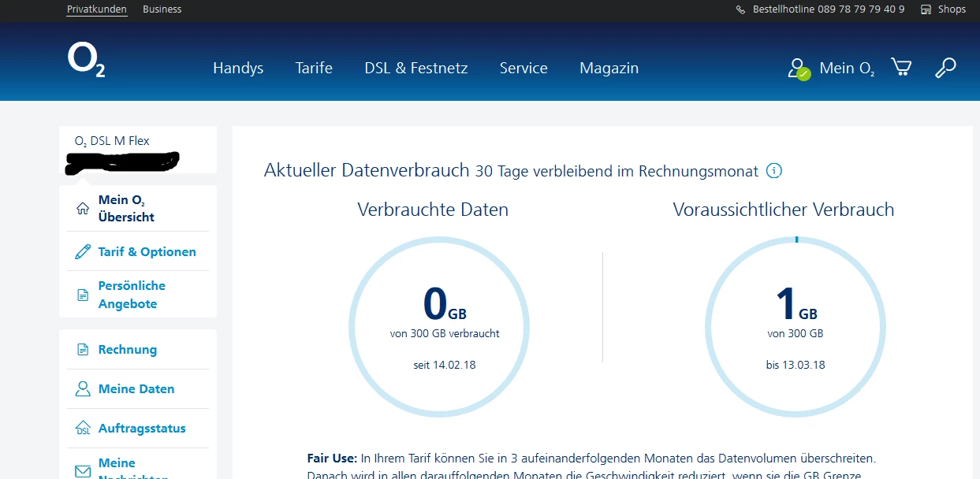Click the Aktueller Datenverbrauch heading
The width and height of the screenshot is (980, 479).
367,170
